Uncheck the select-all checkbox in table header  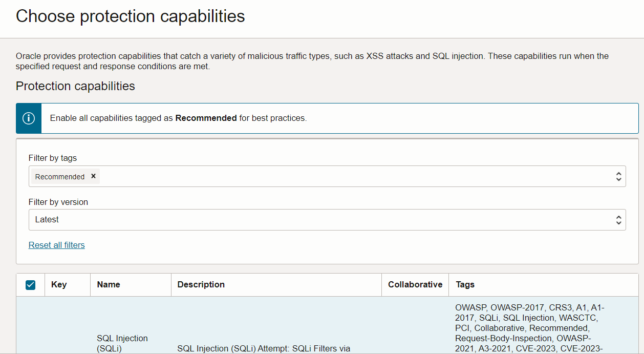[30, 284]
